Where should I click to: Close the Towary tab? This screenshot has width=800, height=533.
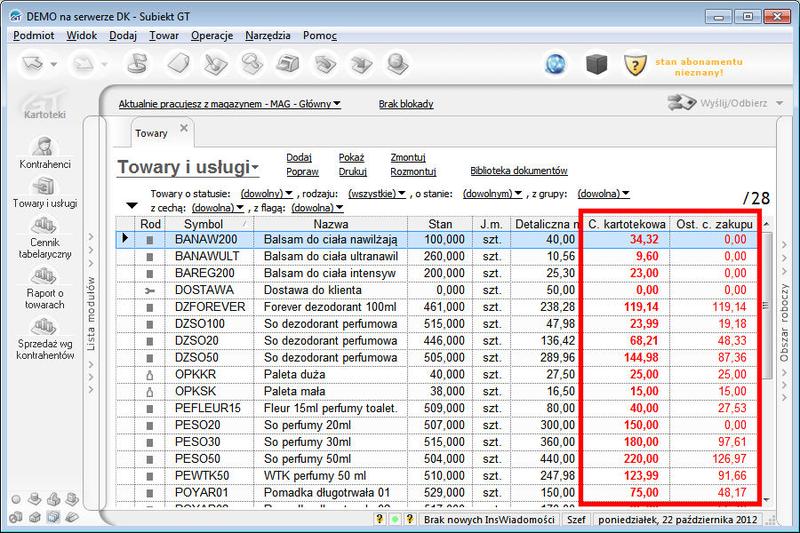pos(184,128)
